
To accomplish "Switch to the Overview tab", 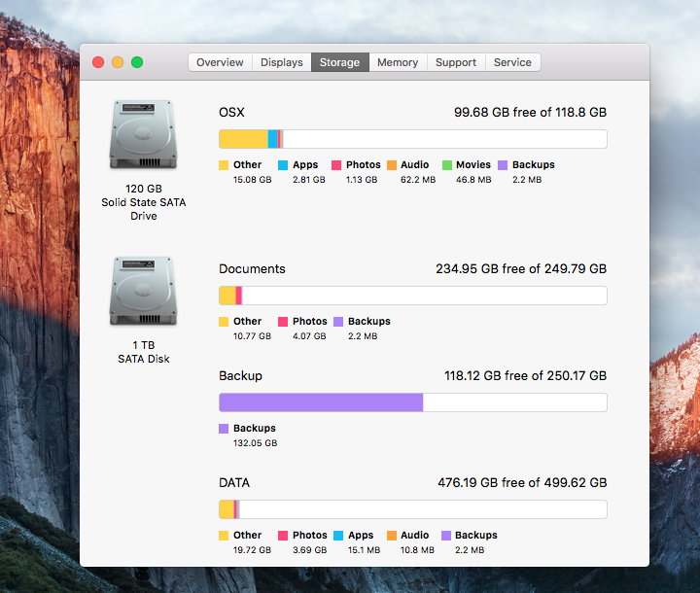I will (220, 62).
